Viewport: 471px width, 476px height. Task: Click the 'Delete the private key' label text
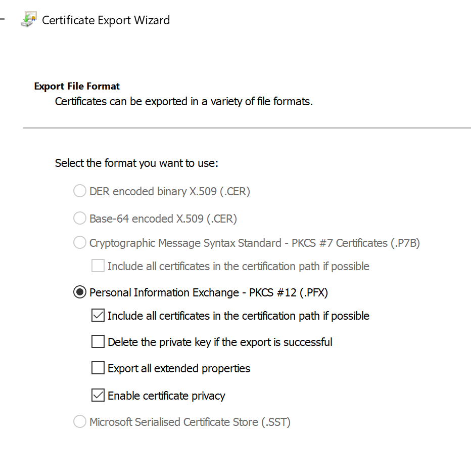tap(220, 342)
